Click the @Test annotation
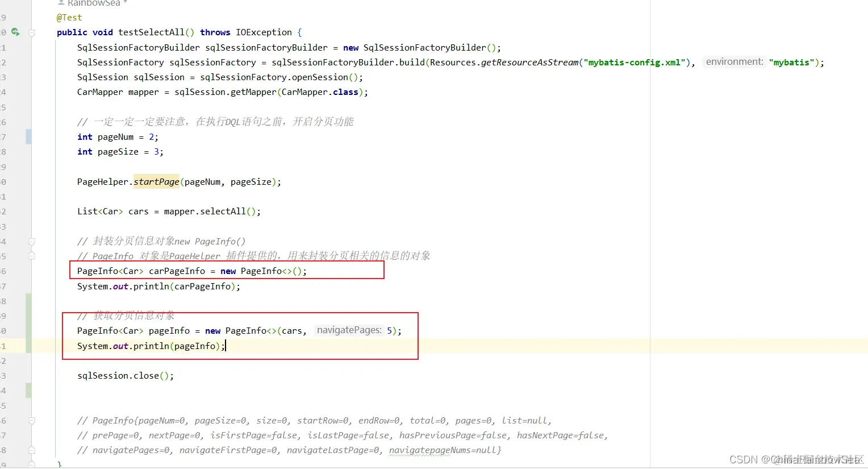The height and width of the screenshot is (469, 868). [69, 18]
